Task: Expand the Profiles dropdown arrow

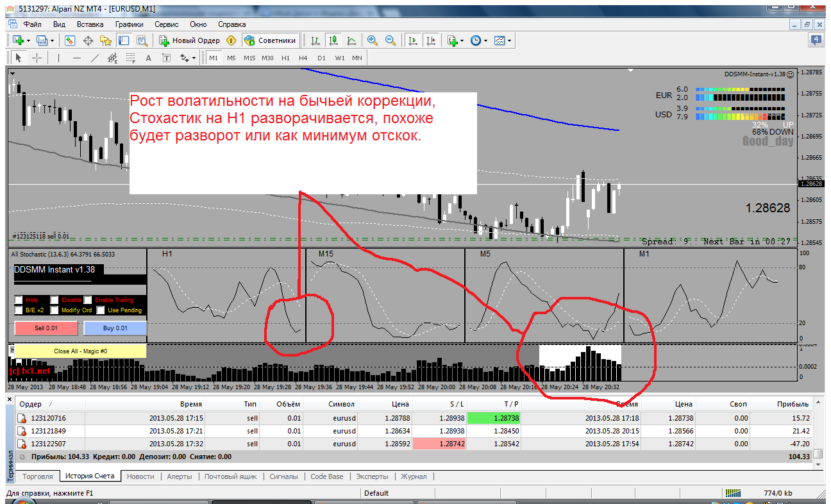Action: 53,41
